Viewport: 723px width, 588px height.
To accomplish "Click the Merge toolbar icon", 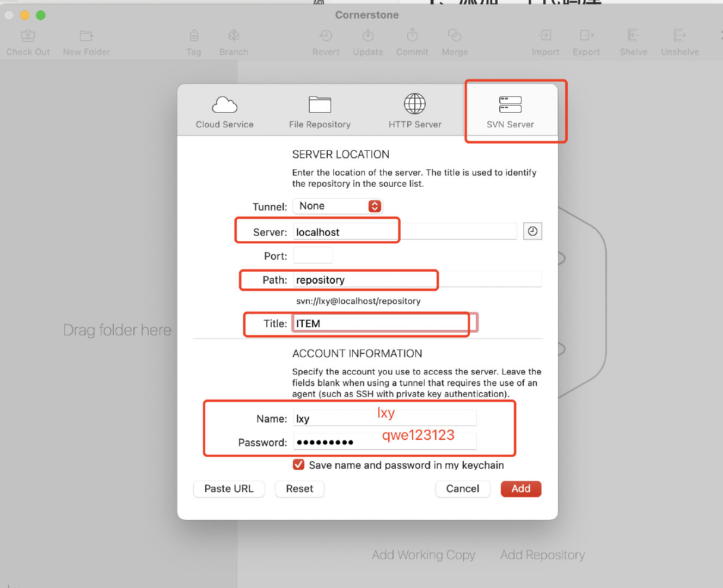I will click(455, 36).
